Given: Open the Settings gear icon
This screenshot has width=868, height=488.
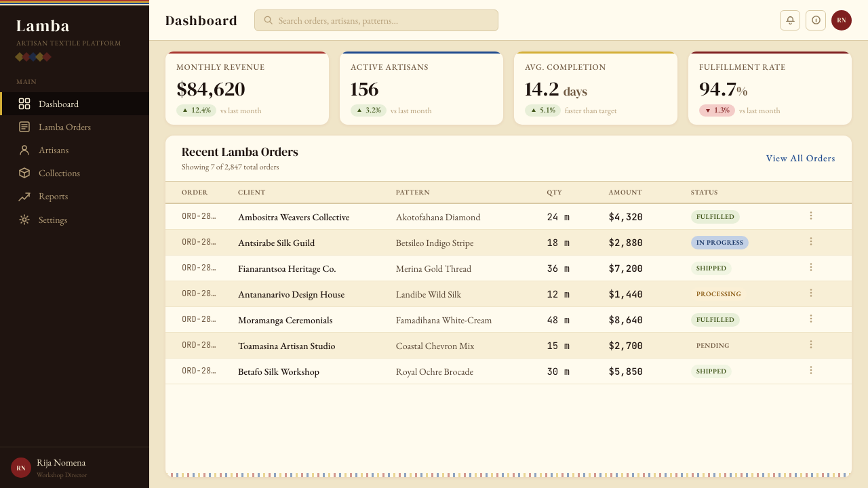Looking at the screenshot, I should point(24,220).
